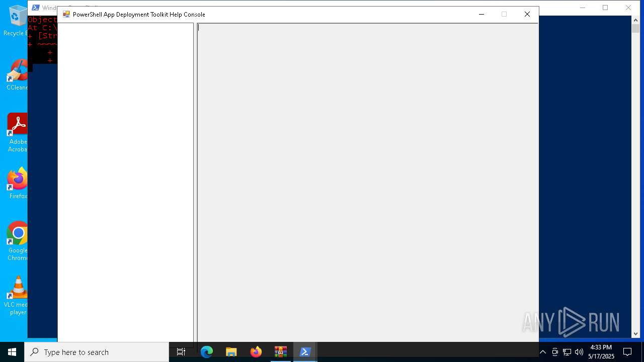The height and width of the screenshot is (362, 644).
Task: Select the CCleaner desktop shortcut
Action: [17, 75]
